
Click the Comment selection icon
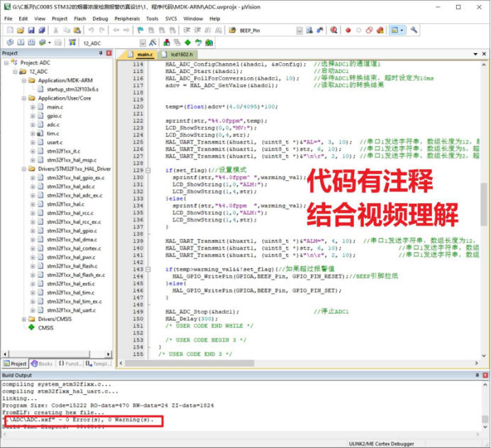(208, 30)
